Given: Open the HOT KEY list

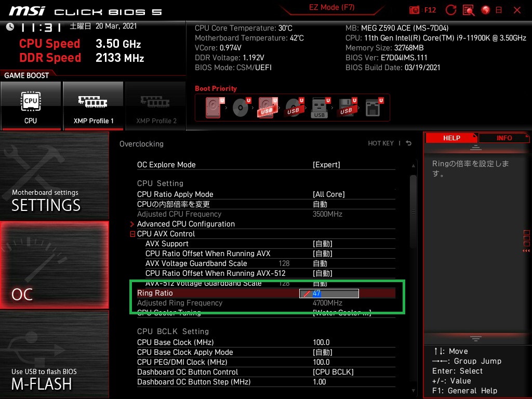Looking at the screenshot, I should (381, 143).
